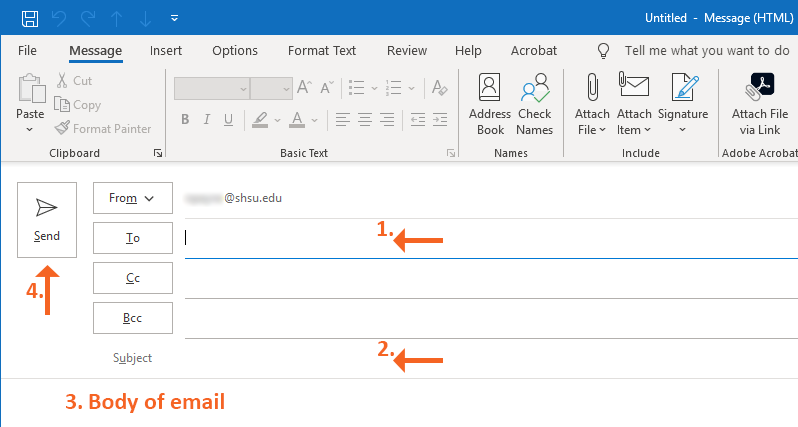Screen dimensions: 798x427
Task: Switch to the Insert tab
Action: (x=166, y=50)
